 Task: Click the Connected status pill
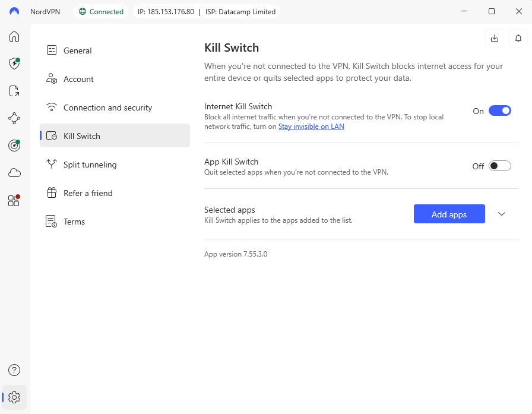(100, 11)
